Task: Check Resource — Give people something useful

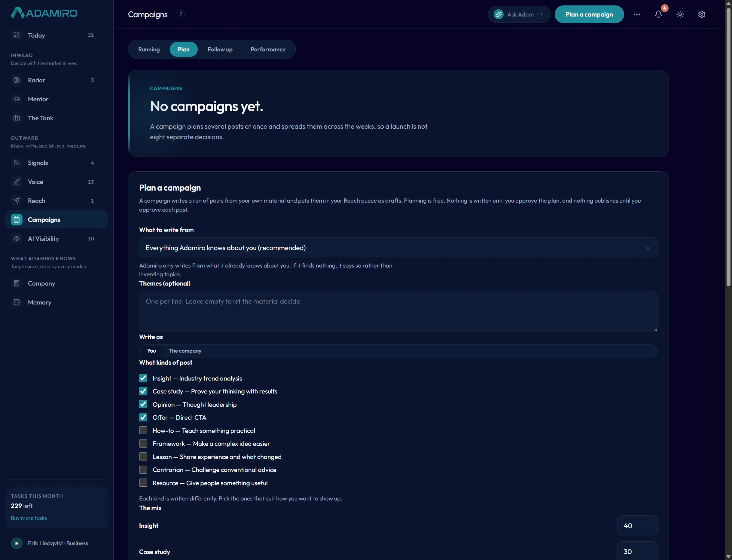Action: click(x=143, y=483)
